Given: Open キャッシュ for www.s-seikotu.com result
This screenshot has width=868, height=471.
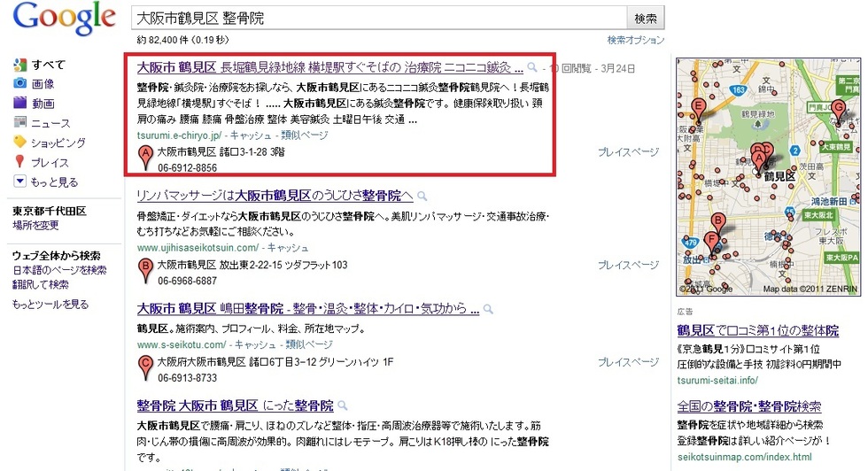Looking at the screenshot, I should pos(255,344).
